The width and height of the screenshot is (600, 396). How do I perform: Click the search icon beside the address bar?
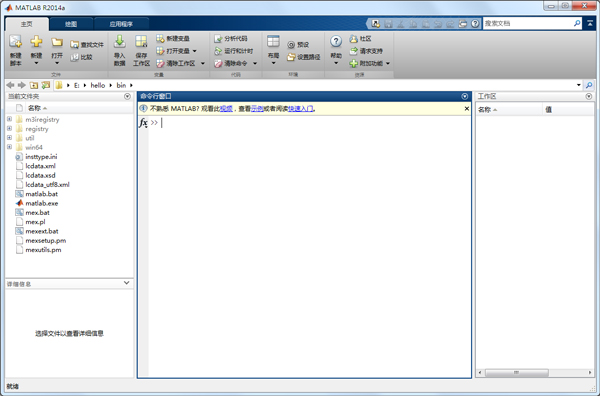pyautogui.click(x=589, y=85)
